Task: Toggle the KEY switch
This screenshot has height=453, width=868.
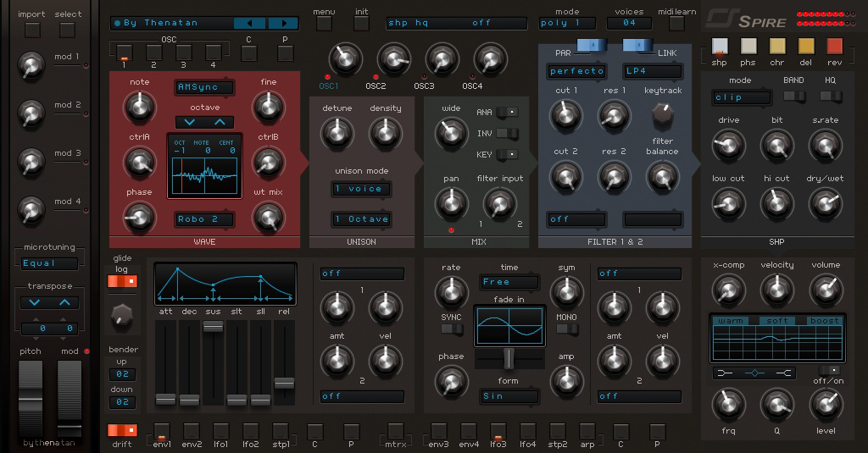Action: tap(507, 154)
